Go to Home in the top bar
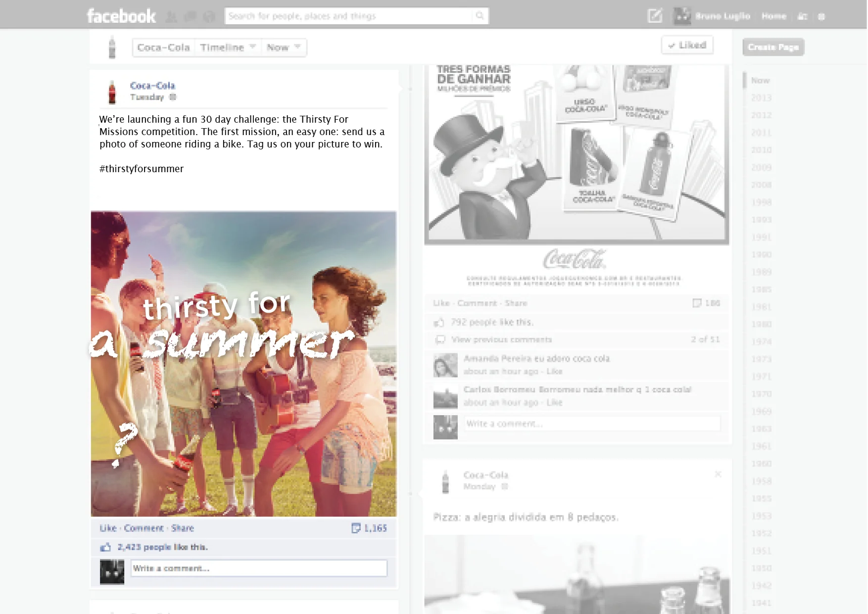 [x=774, y=16]
